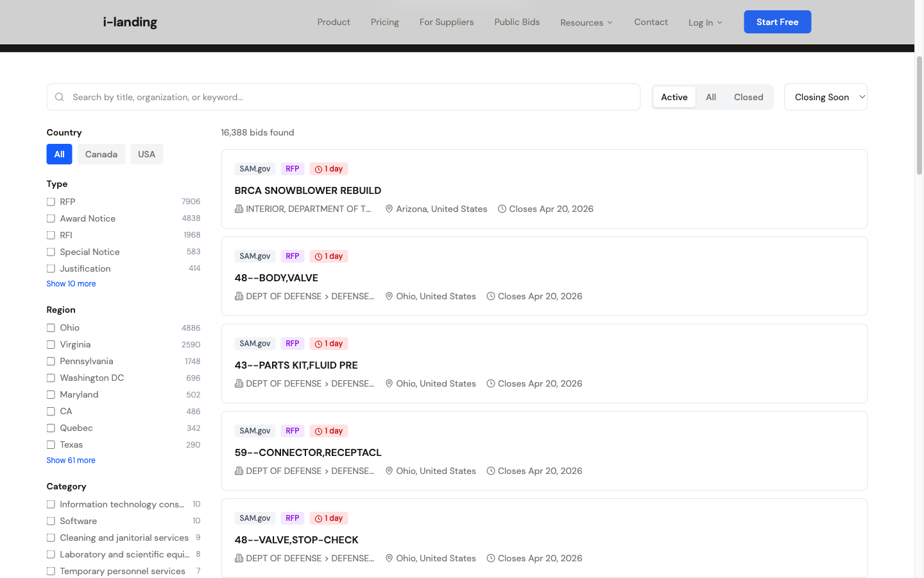Click the page vertical scrollbar thumb
This screenshot has width=924, height=578.
tap(919, 116)
